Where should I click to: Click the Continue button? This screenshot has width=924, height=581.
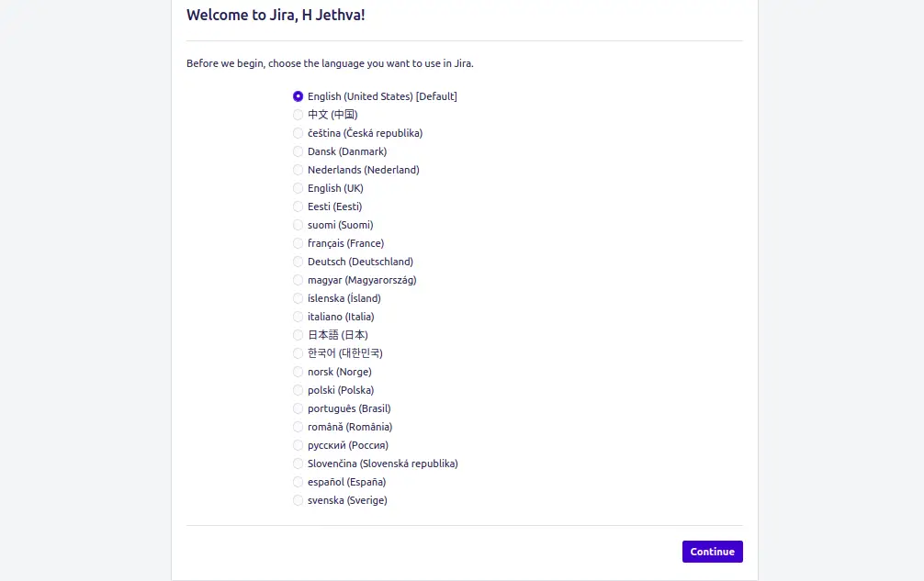[713, 552]
